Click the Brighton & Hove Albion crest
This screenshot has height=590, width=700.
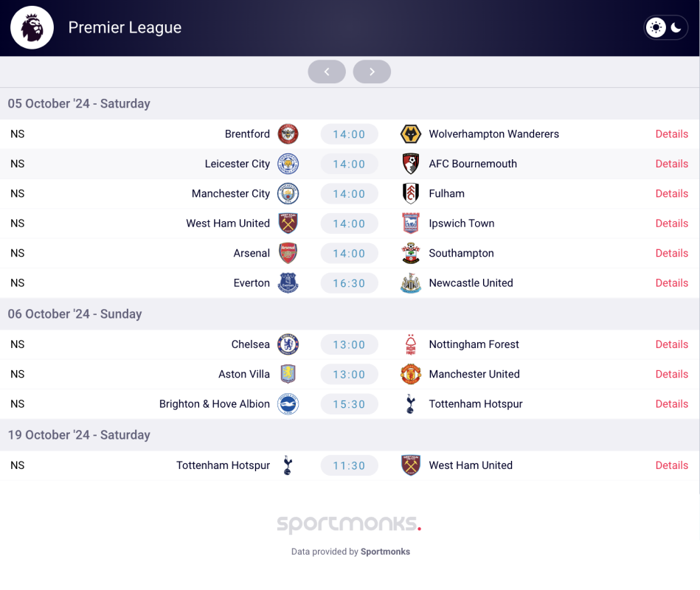click(x=288, y=404)
